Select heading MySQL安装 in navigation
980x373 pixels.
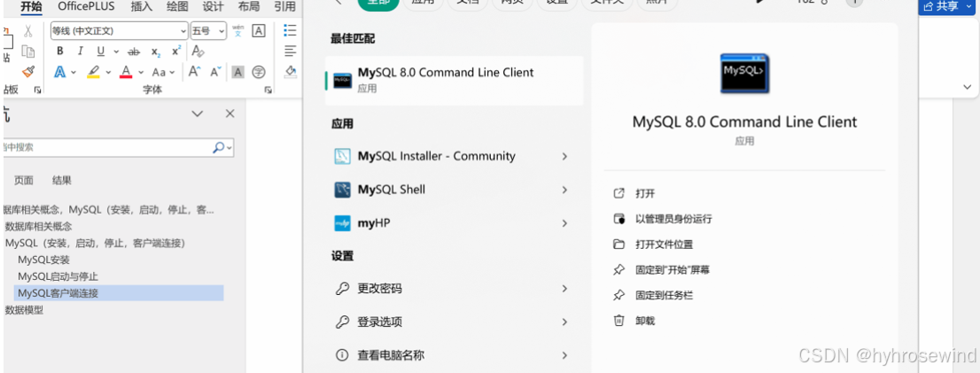(x=43, y=260)
